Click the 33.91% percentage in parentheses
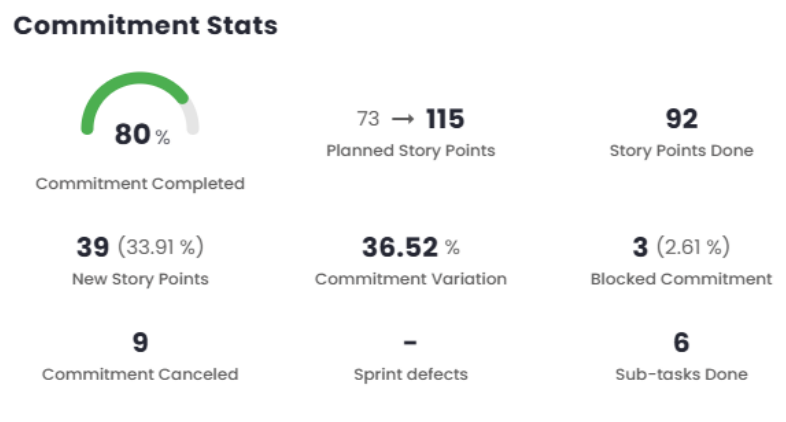The height and width of the screenshot is (422, 786). click(x=161, y=246)
